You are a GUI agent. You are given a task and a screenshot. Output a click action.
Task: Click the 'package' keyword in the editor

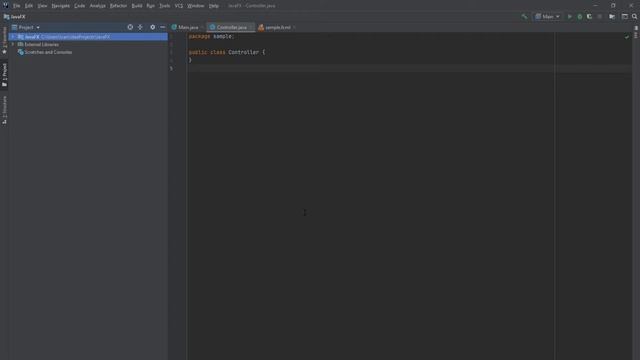click(x=200, y=36)
